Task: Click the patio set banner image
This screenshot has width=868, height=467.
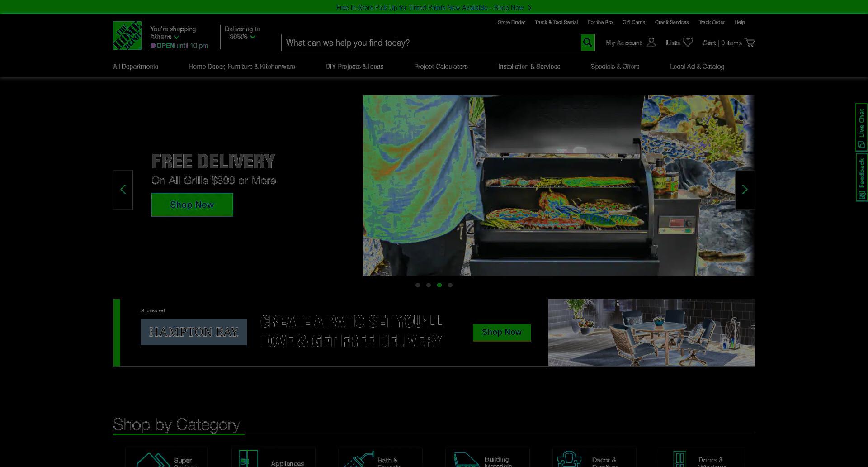Action: (651, 333)
